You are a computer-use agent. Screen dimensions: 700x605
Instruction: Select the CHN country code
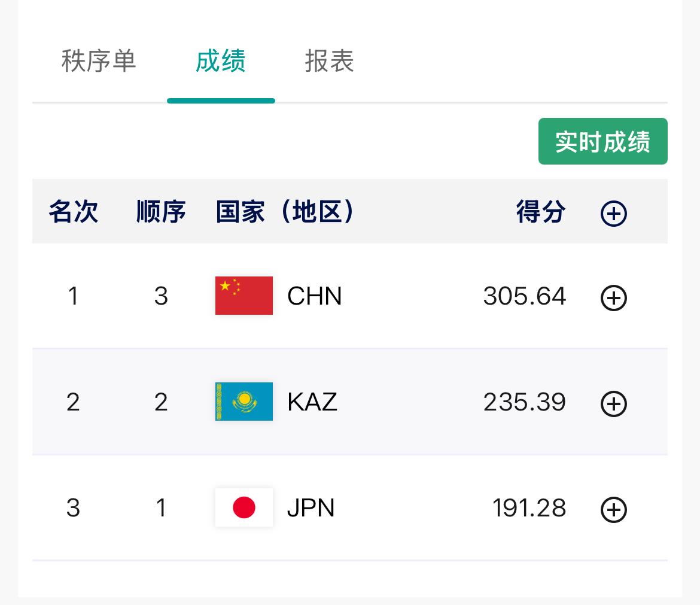[x=315, y=296]
